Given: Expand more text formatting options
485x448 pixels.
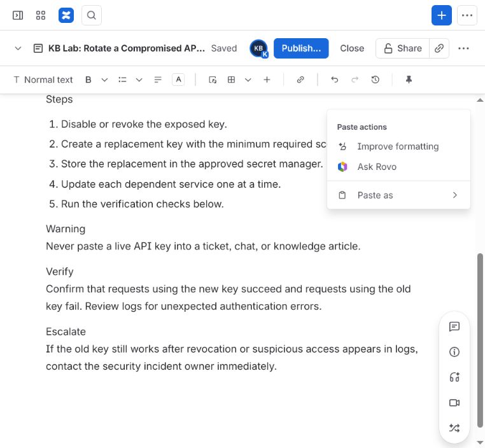Looking at the screenshot, I should pos(104,80).
